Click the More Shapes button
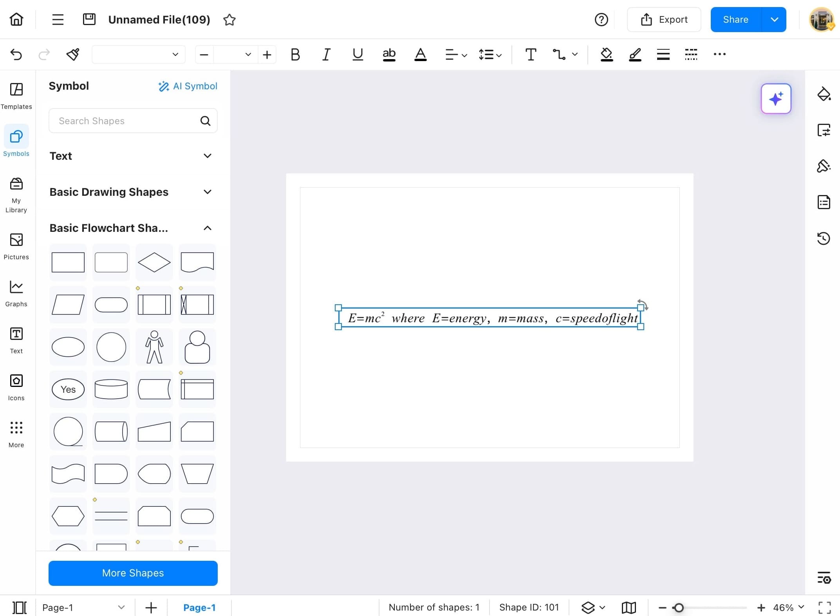Image resolution: width=840 pixels, height=616 pixels. click(x=133, y=573)
